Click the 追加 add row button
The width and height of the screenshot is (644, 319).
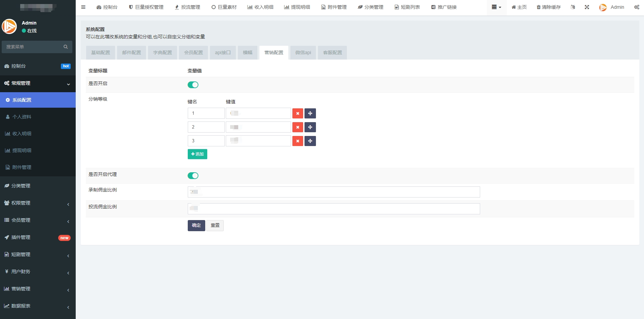(x=198, y=154)
